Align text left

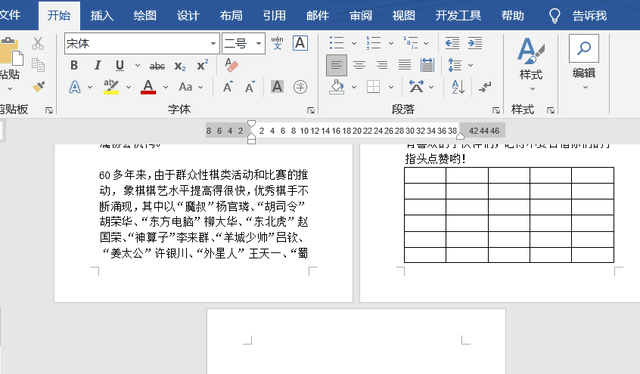coord(337,65)
